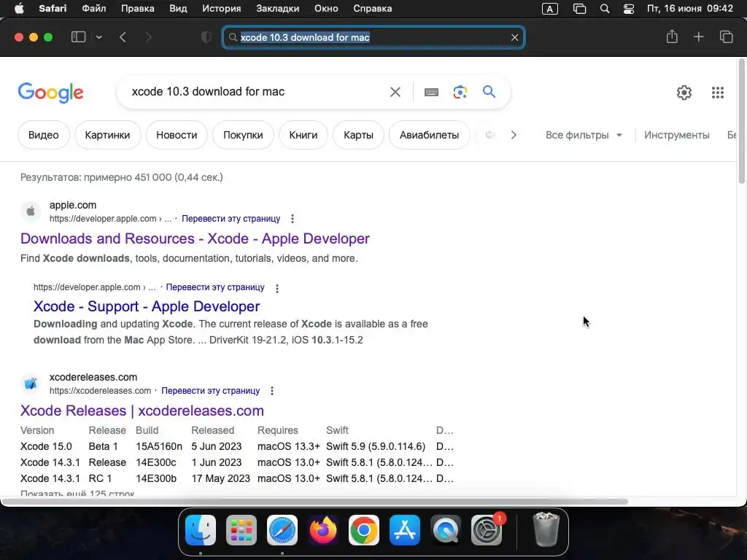Viewport: 747px width, 560px height.
Task: Open System Settings from the Dock
Action: click(487, 530)
